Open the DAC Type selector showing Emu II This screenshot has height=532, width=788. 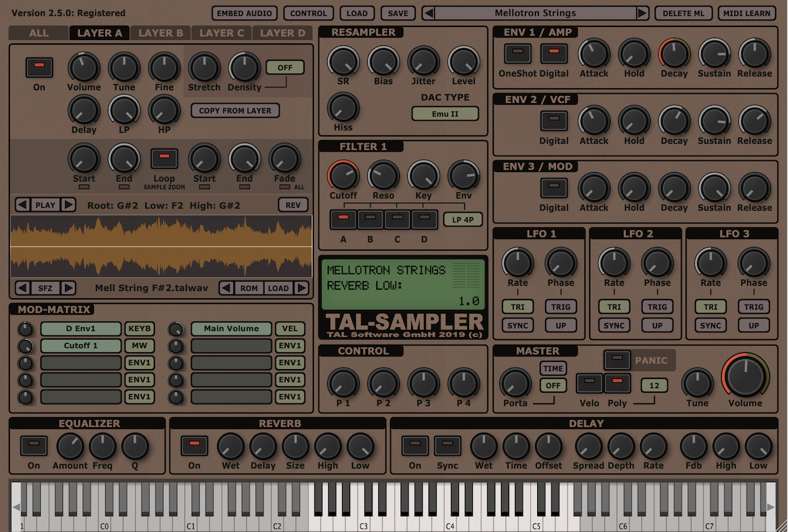click(445, 113)
